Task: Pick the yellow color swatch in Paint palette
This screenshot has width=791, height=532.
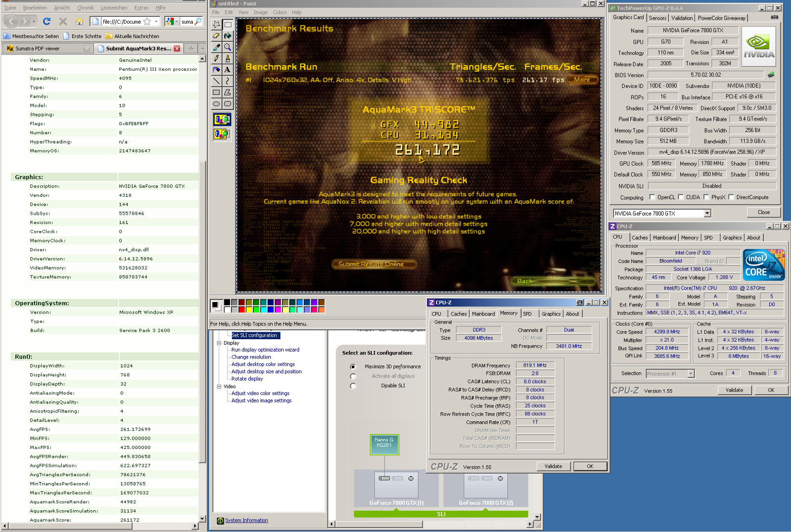Action: (249, 310)
